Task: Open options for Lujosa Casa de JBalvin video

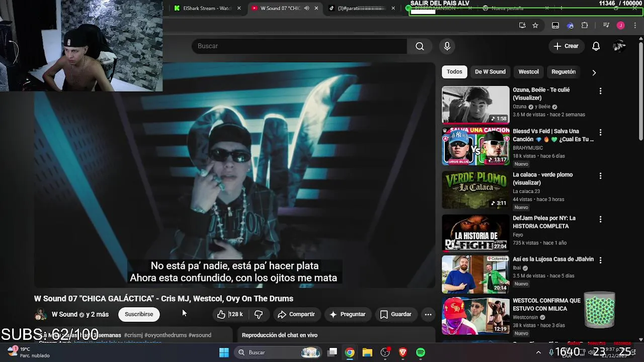Action: coord(600,260)
